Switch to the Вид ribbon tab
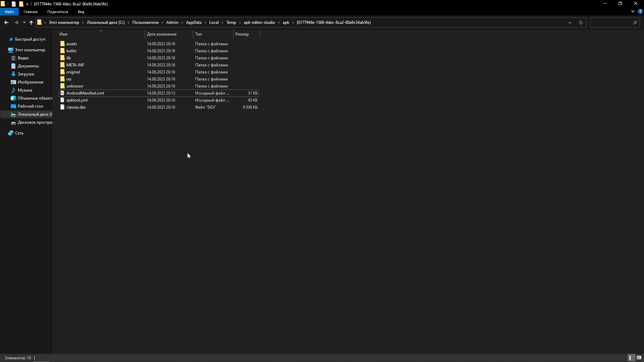Screen dimensions: 644x362 tap(81, 12)
